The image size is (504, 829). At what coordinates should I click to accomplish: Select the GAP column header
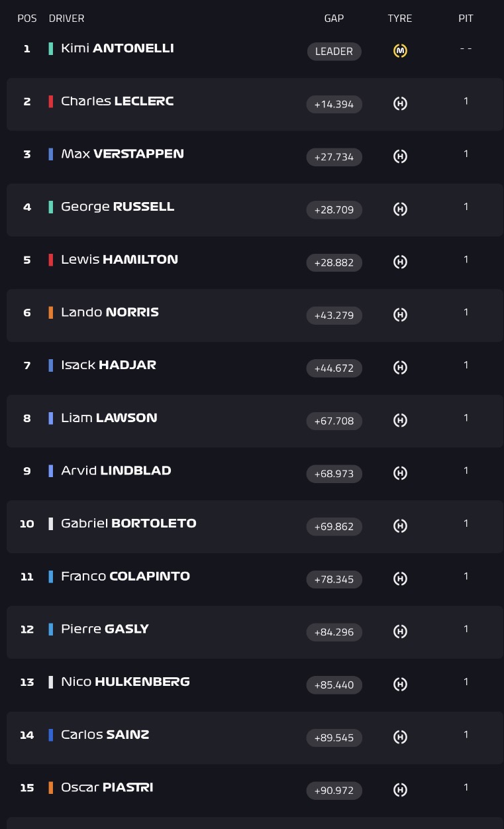coord(334,19)
